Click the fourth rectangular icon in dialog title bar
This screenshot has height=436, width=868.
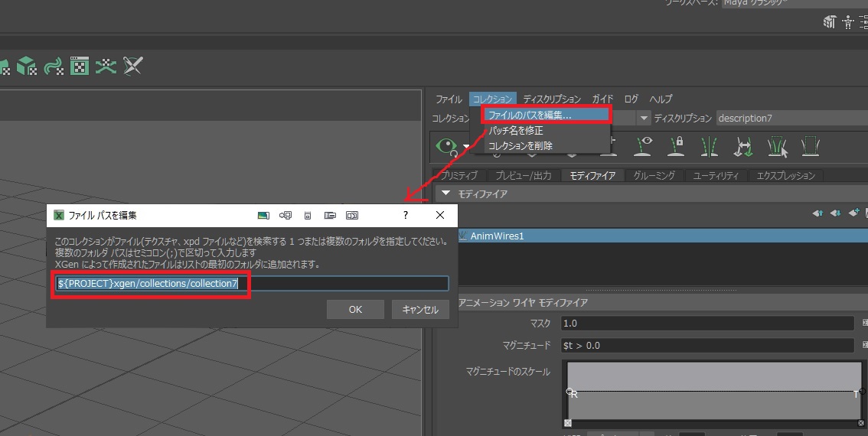tap(330, 215)
